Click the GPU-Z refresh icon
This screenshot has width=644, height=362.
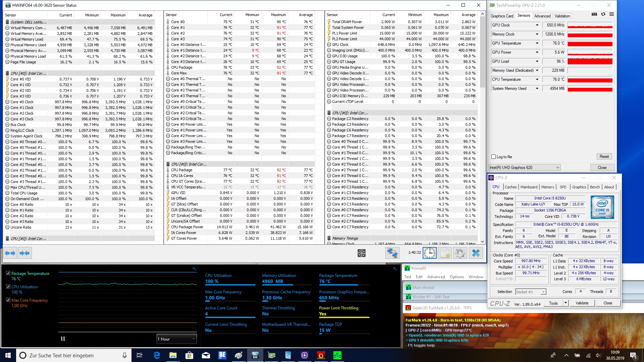[x=603, y=14]
